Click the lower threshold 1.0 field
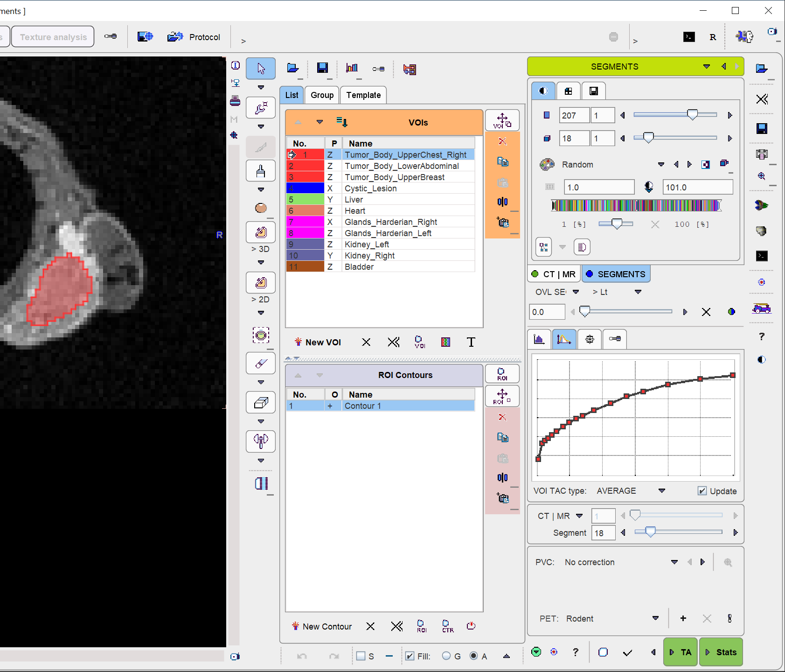 [599, 187]
